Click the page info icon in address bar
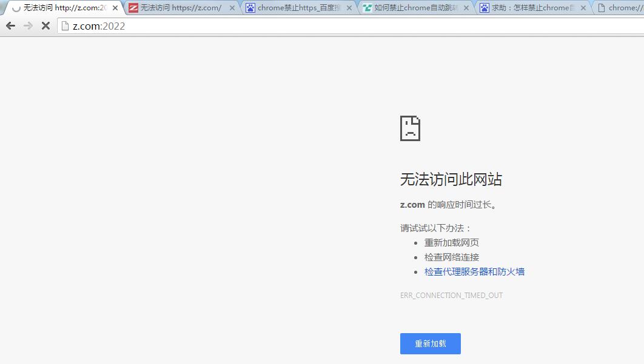 (x=65, y=26)
